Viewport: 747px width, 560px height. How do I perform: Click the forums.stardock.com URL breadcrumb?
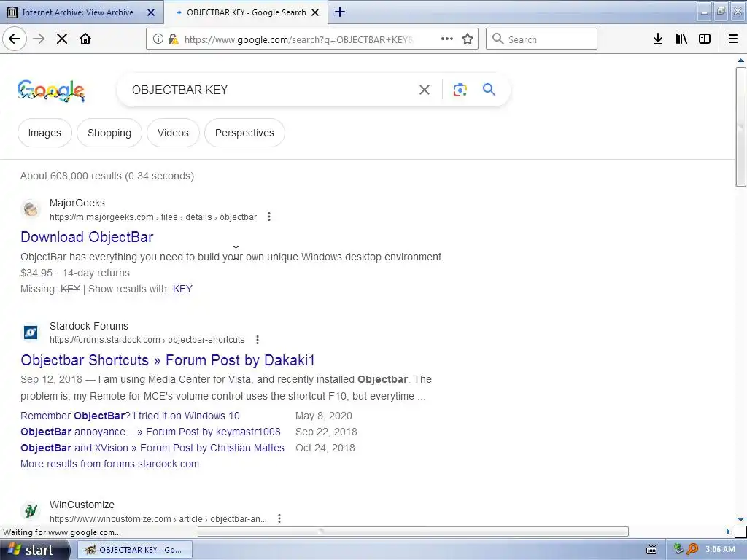pyautogui.click(x=147, y=340)
